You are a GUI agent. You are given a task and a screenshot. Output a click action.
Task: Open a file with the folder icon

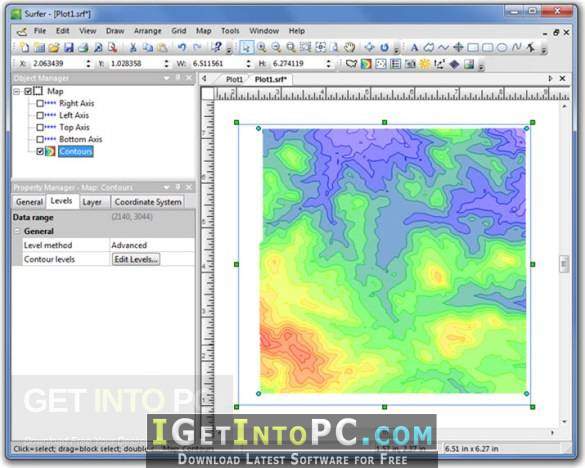coord(54,47)
